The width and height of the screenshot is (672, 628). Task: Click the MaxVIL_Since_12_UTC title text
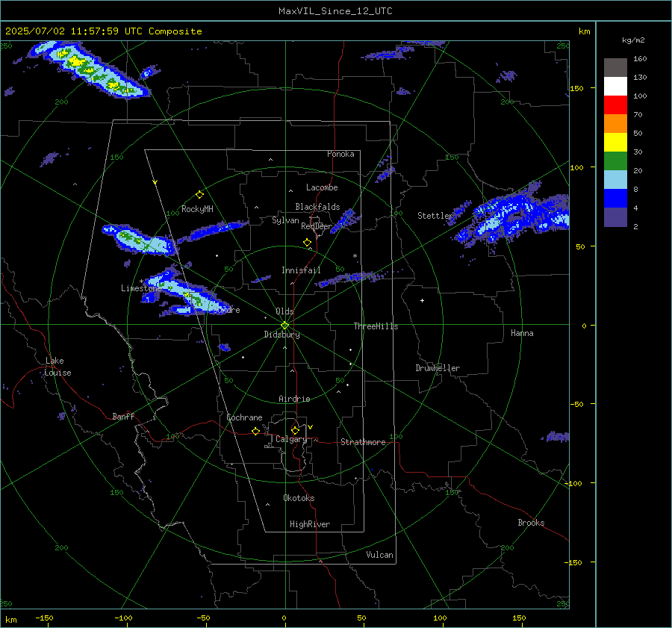pyautogui.click(x=335, y=11)
